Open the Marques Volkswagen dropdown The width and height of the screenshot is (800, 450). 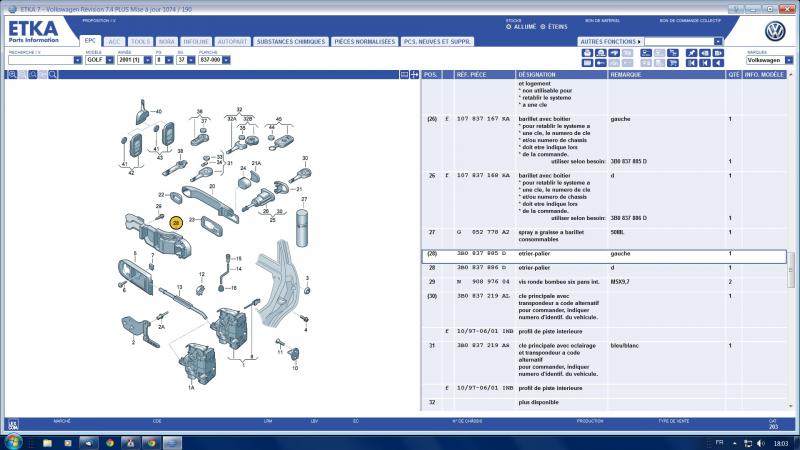tap(789, 60)
